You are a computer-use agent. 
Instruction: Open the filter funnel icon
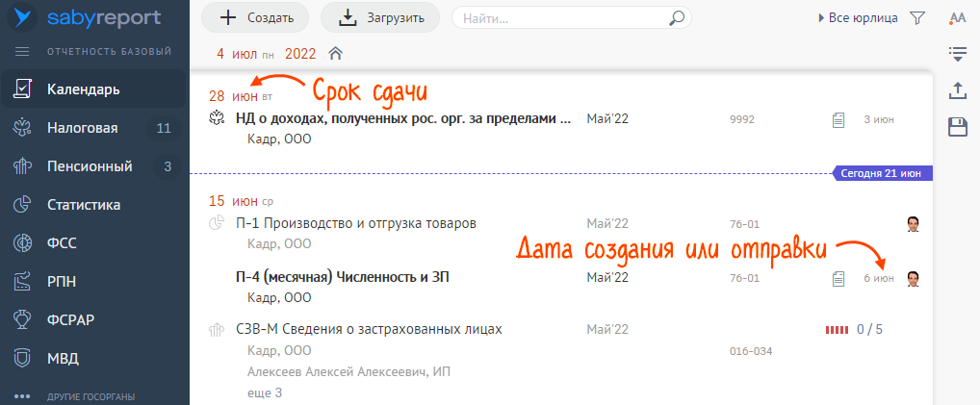point(916,18)
